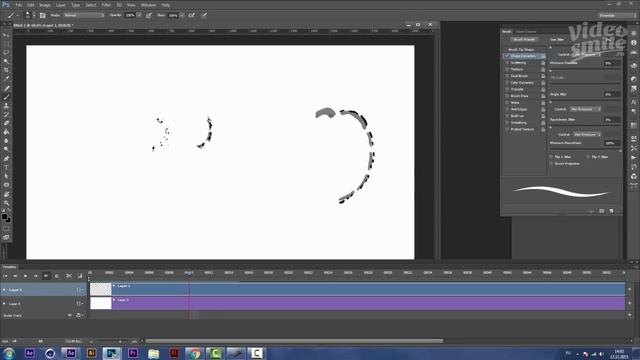Screen dimensions: 640x360
Task: Open the Layer menu
Action: (60, 5)
